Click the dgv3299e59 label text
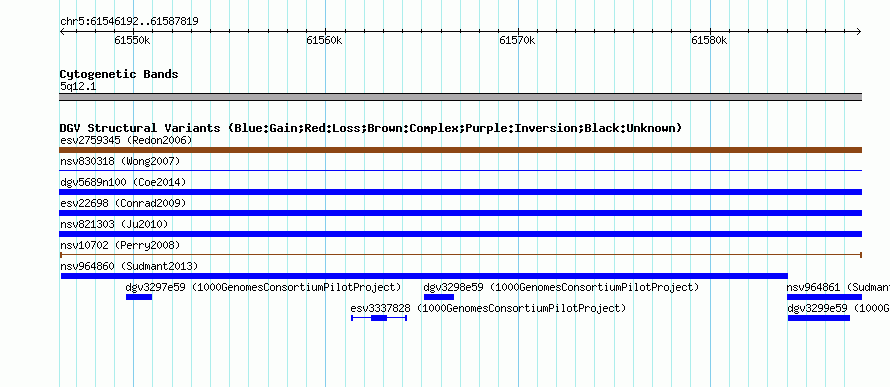Image resolution: width=890 pixels, height=387 pixels. [838, 308]
